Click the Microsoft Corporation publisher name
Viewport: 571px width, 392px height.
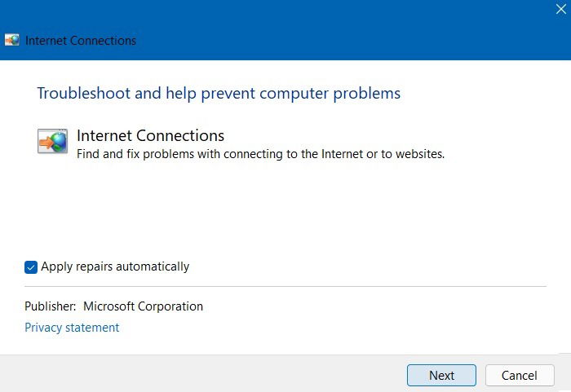click(143, 306)
